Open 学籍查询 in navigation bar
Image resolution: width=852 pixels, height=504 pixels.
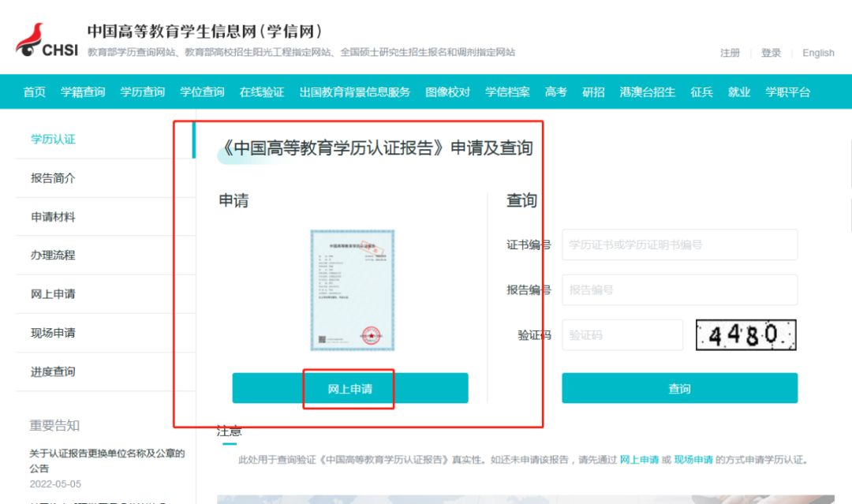[x=83, y=91]
